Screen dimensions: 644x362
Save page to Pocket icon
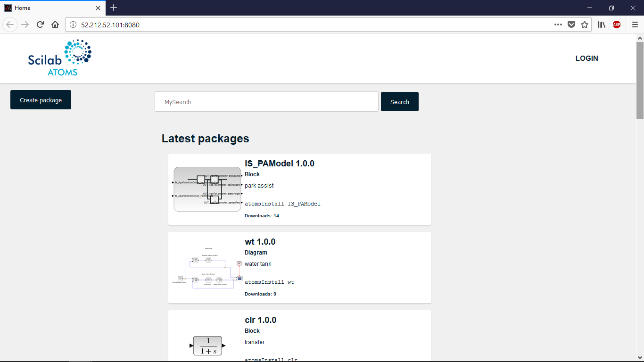click(571, 25)
